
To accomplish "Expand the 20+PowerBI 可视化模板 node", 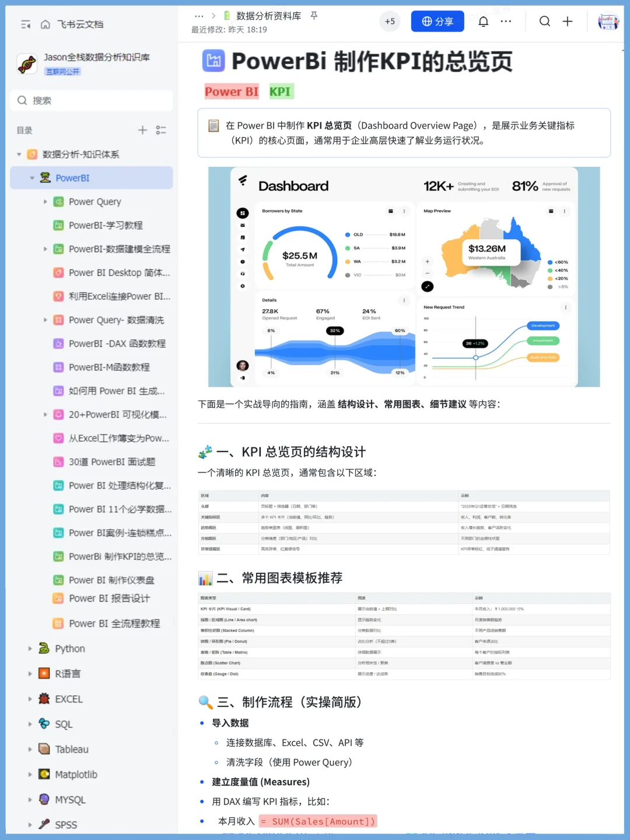I will (45, 415).
